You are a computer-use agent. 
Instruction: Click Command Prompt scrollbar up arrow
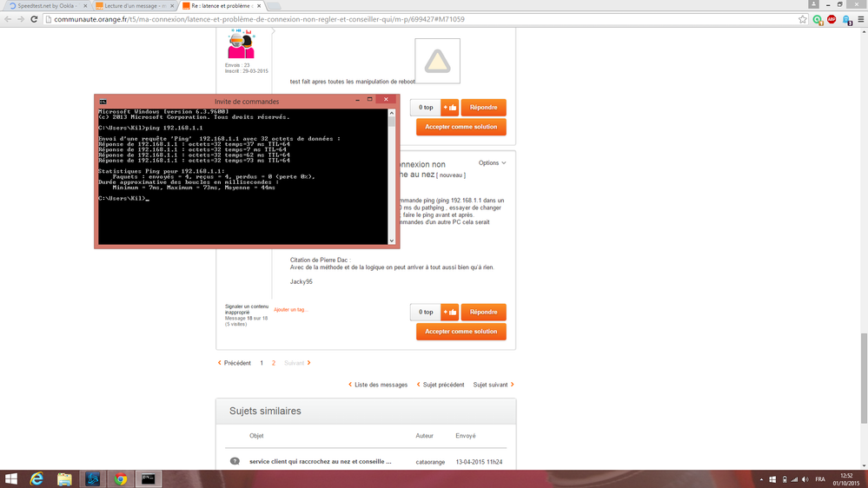click(392, 113)
